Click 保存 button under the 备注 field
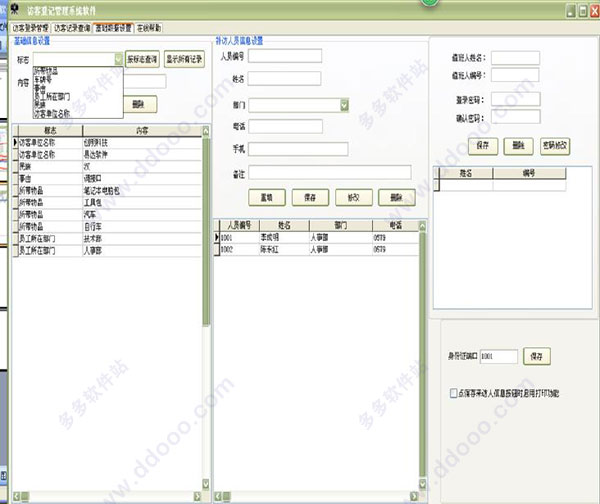The width and height of the screenshot is (600, 504). (310, 197)
